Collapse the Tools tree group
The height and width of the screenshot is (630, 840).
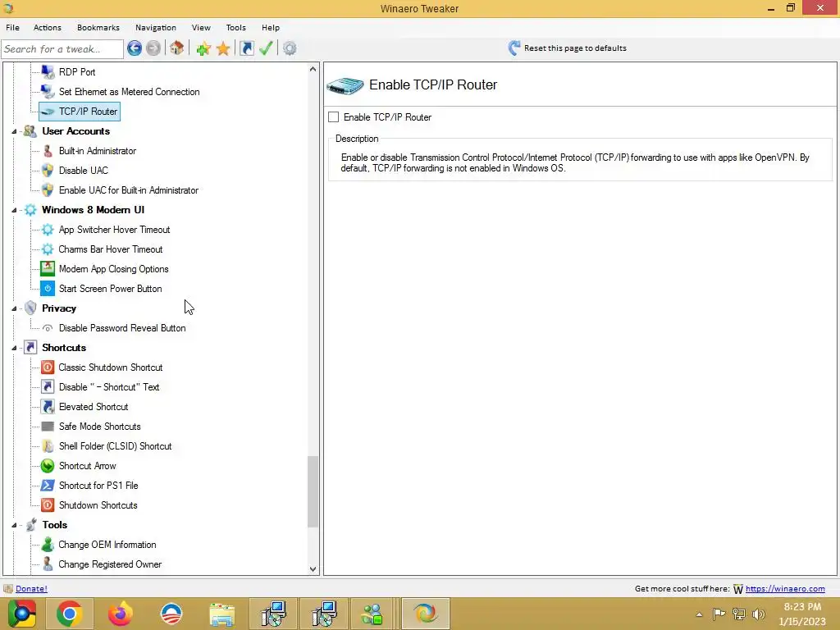pyautogui.click(x=15, y=525)
